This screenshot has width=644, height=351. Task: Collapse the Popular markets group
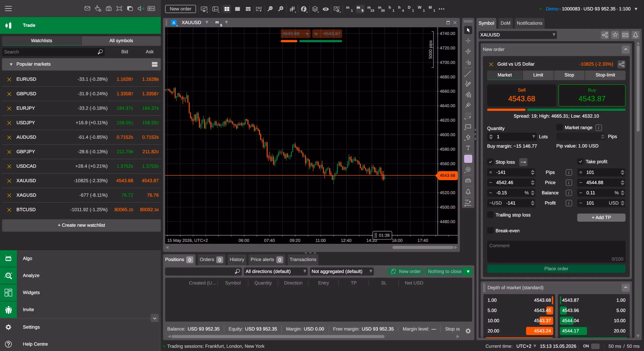pyautogui.click(x=11, y=64)
